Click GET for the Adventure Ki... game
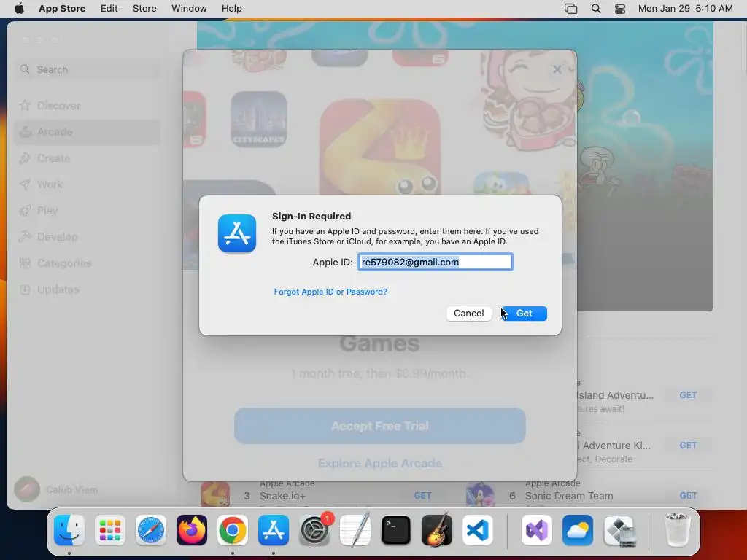 tap(688, 446)
